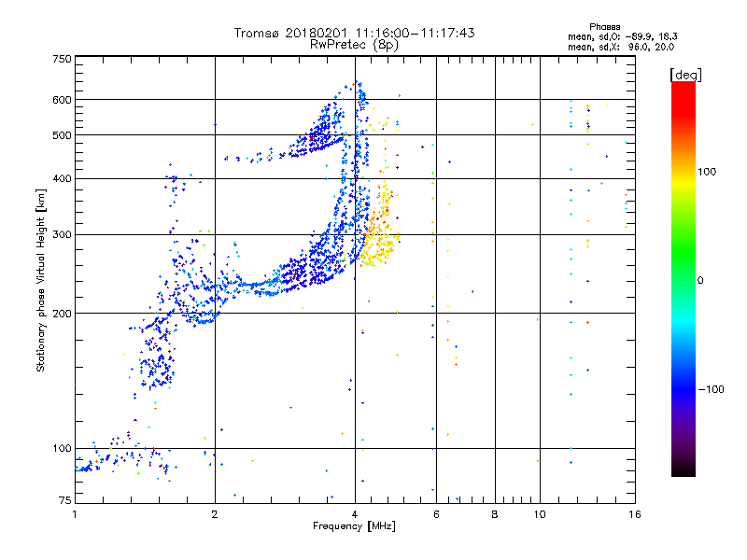This screenshot has width=747, height=560.
Task: Click the x-axis '1' tick label
Action: coord(75,514)
